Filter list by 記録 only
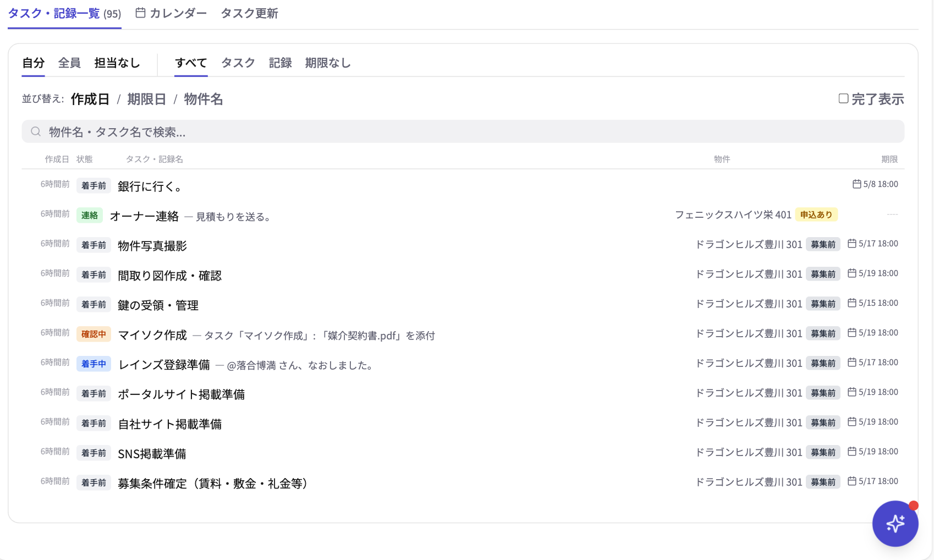 (x=280, y=63)
